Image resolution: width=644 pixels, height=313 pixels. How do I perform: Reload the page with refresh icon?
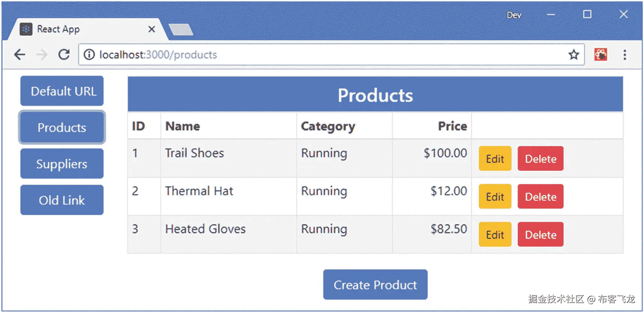point(64,55)
